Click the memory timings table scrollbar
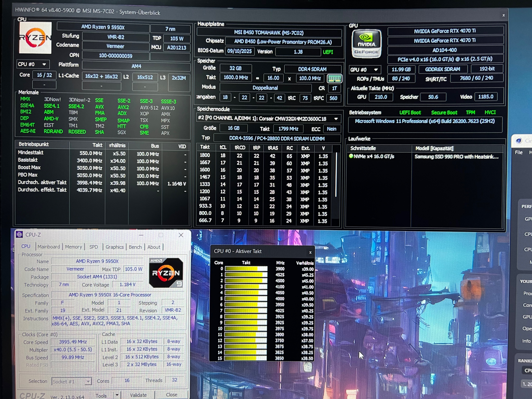532x399 pixels. click(336, 174)
